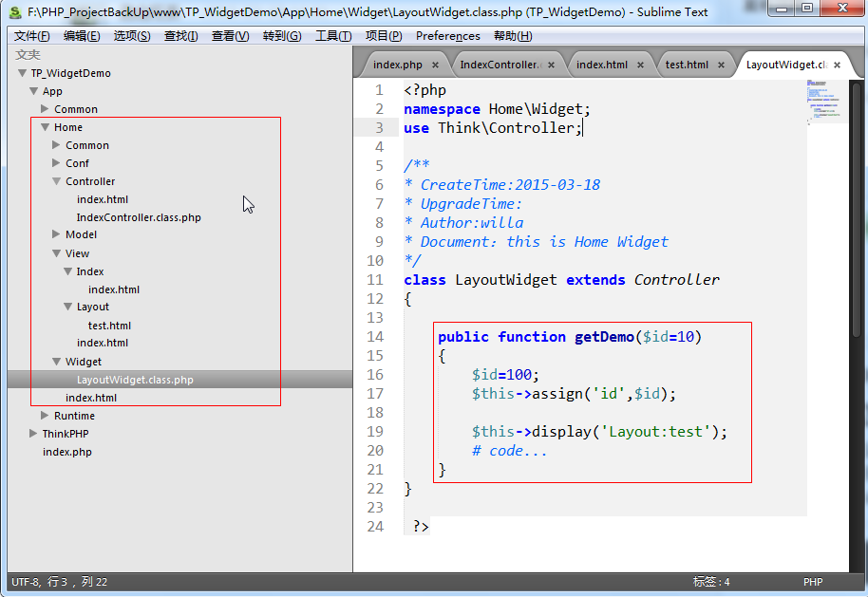Click the UTF-8 line and column status text
The image size is (868, 597).
click(60, 582)
